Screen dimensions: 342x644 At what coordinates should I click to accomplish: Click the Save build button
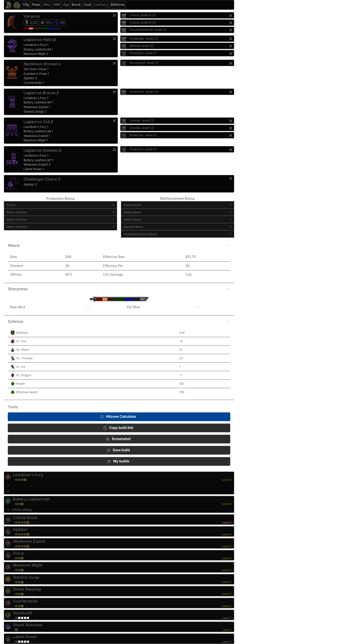(x=119, y=450)
